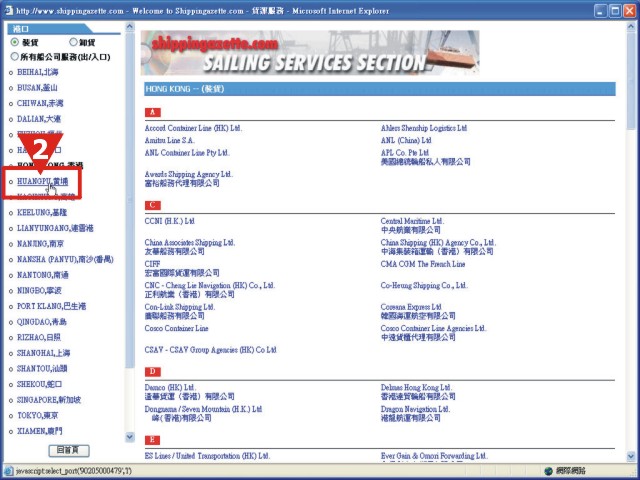The width and height of the screenshot is (640, 480).
Task: Select the 卸貨 discharge radio button
Action: (73, 42)
